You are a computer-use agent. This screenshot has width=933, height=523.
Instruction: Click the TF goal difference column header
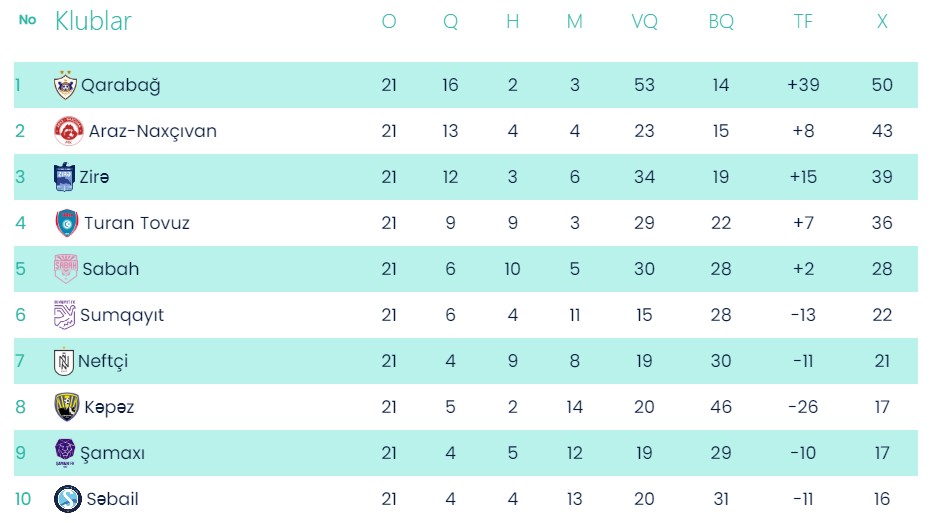pyautogui.click(x=803, y=21)
